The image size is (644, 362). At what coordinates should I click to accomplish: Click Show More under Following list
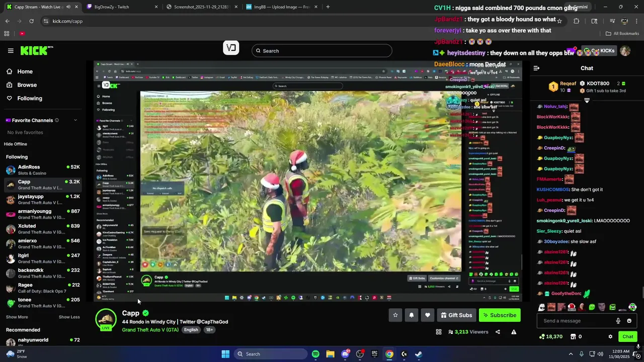[17, 317]
